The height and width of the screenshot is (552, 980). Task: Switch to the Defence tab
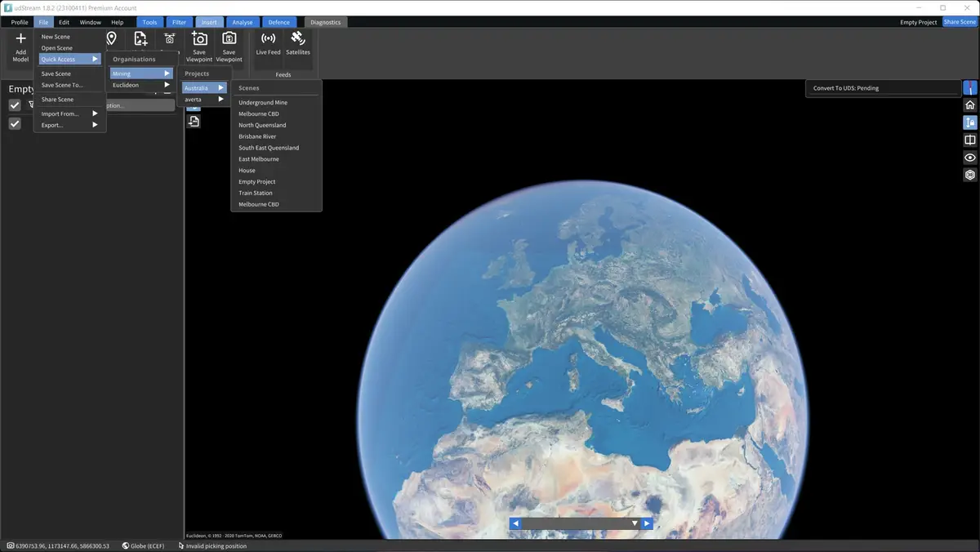tap(279, 22)
